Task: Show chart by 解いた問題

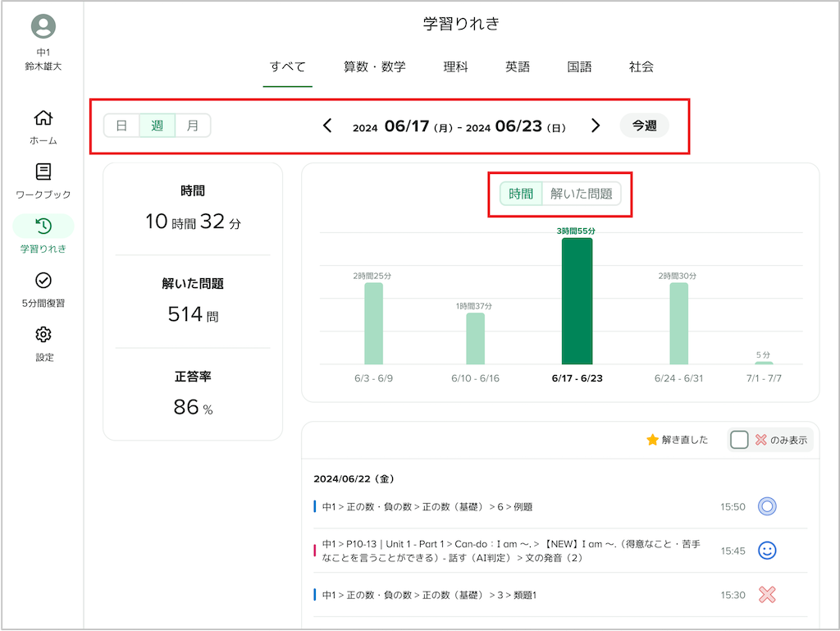Action: [582, 194]
